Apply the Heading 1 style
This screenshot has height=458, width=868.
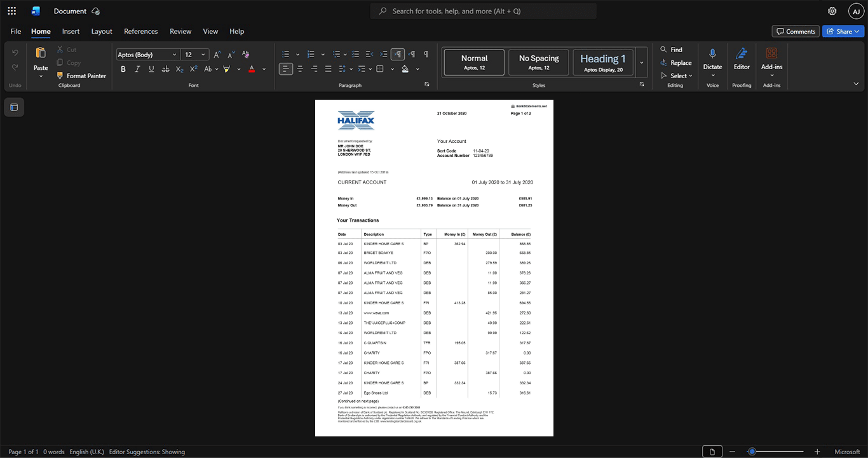click(603, 62)
